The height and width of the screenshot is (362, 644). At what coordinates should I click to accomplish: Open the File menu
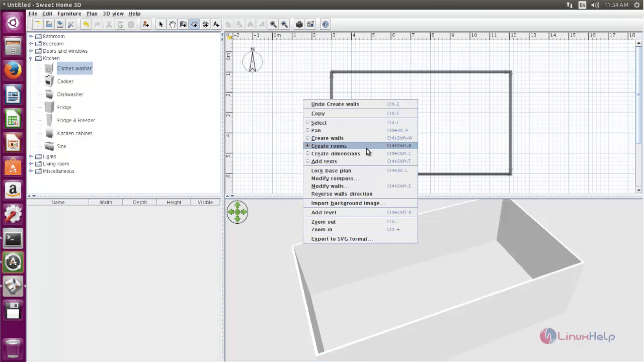click(x=33, y=14)
